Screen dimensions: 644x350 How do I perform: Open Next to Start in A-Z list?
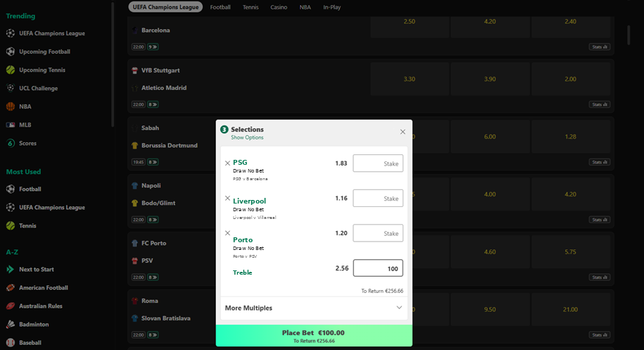coord(36,270)
